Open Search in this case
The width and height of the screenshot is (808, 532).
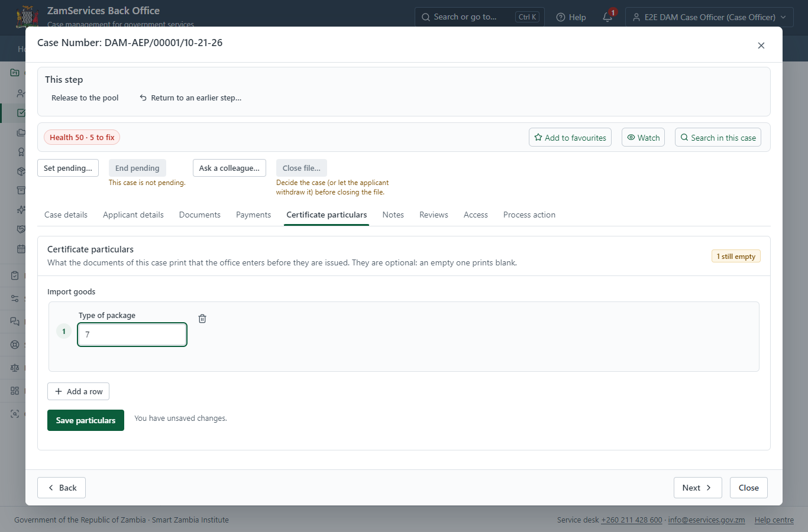coord(718,137)
